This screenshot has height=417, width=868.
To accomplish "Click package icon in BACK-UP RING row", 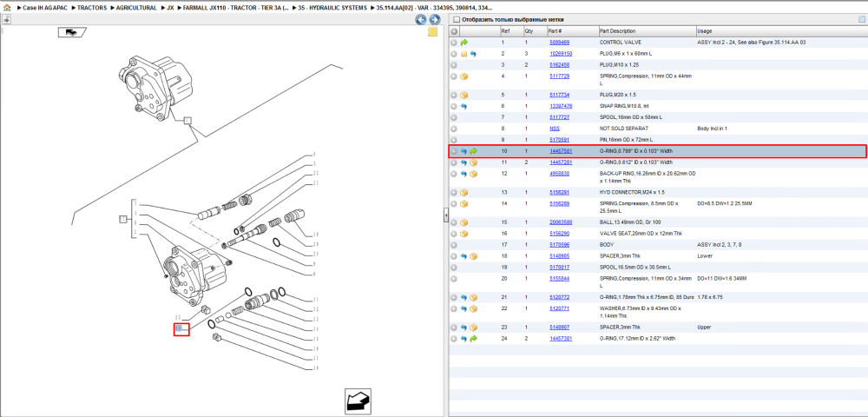I will point(473,174).
